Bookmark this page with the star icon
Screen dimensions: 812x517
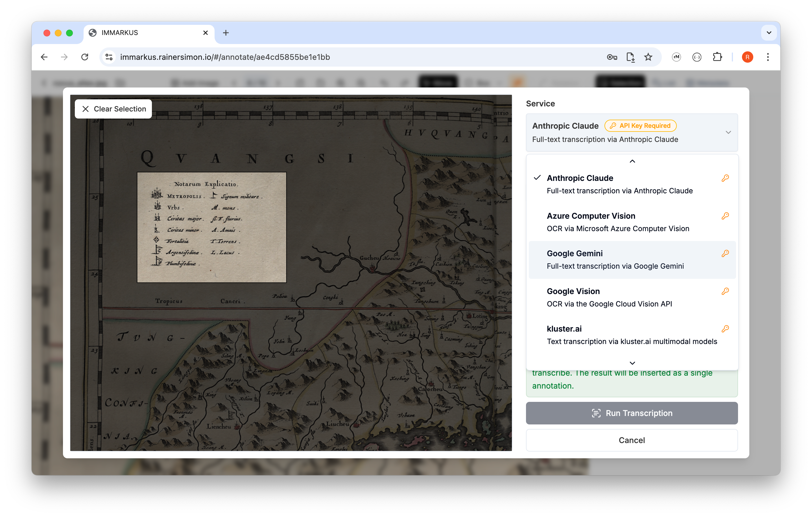pyautogui.click(x=648, y=57)
